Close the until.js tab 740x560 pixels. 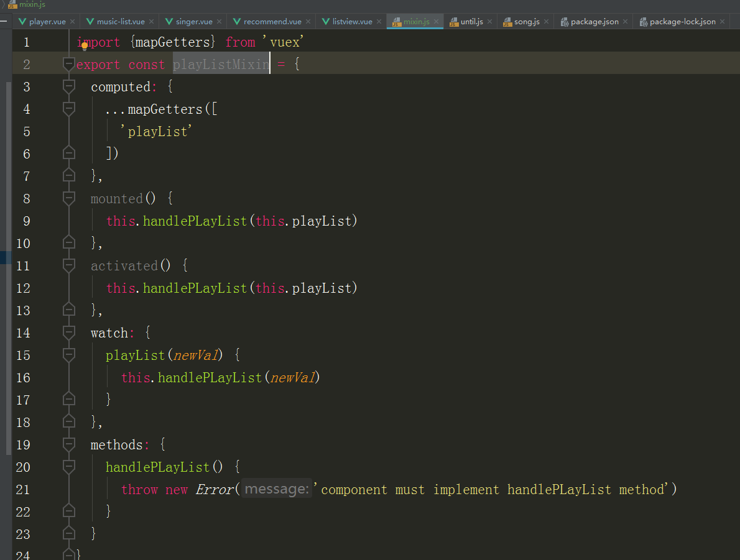(x=490, y=22)
